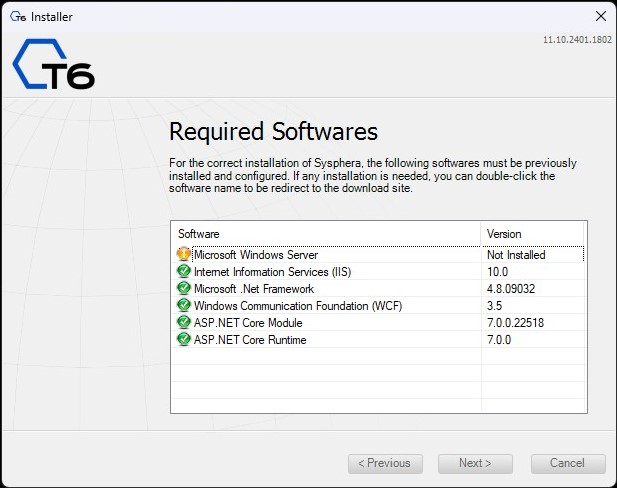Click the version value 7.0.0.22518

[x=515, y=322]
